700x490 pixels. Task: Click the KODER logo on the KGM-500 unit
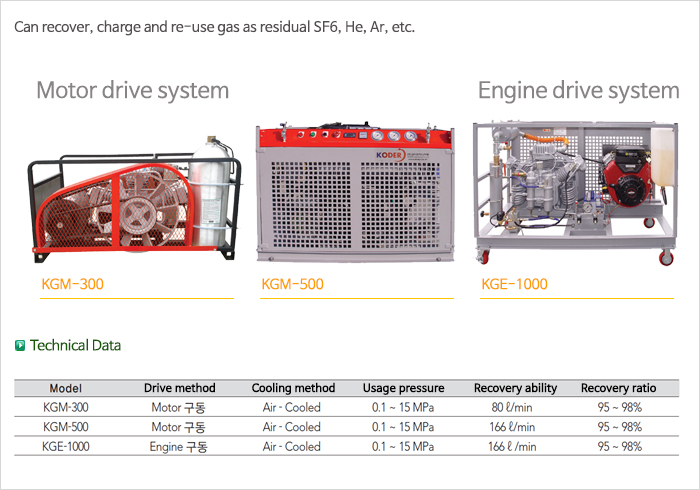pos(389,155)
